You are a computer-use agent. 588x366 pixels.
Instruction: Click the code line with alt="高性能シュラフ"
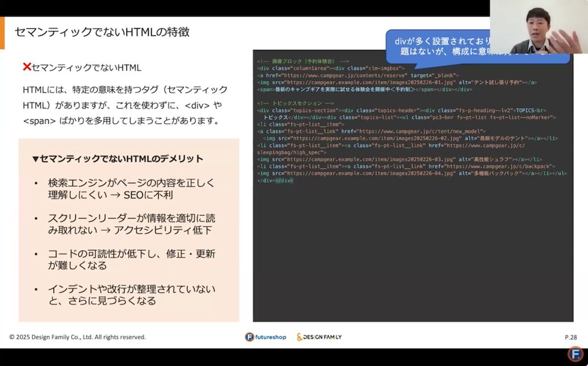coord(399,159)
